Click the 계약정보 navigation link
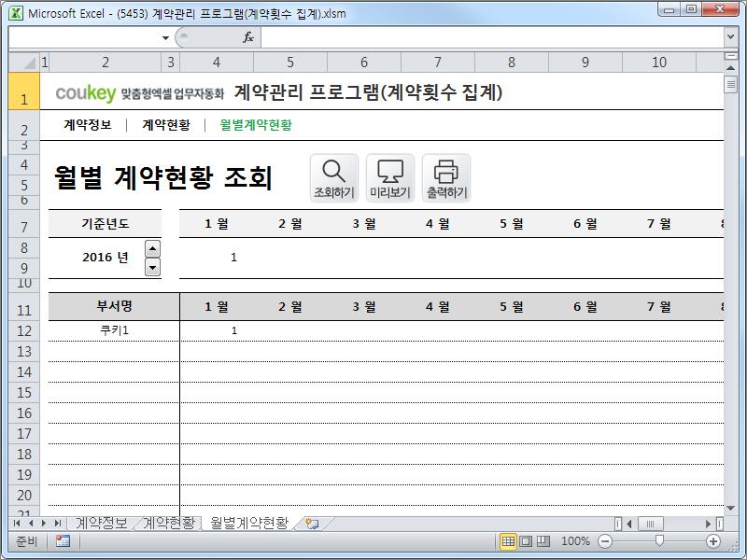Screen dimensions: 747x560 (88, 125)
